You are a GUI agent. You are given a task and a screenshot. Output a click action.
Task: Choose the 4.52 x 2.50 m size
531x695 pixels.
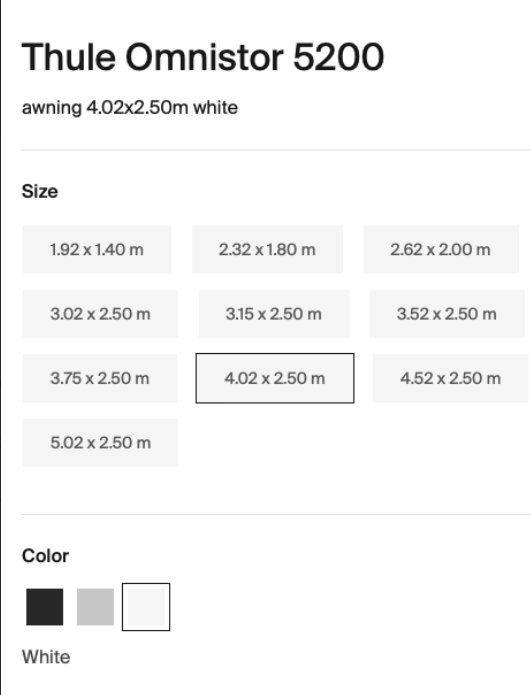point(450,378)
